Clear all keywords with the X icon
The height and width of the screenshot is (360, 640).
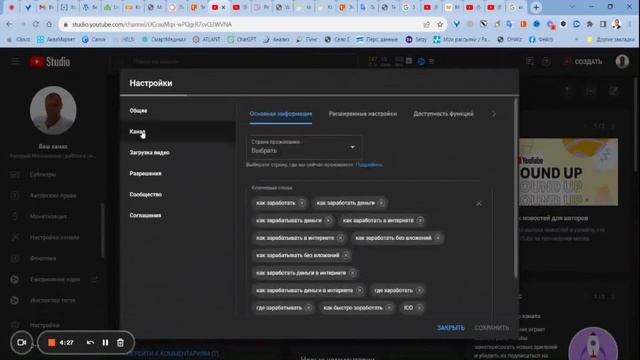(x=479, y=203)
